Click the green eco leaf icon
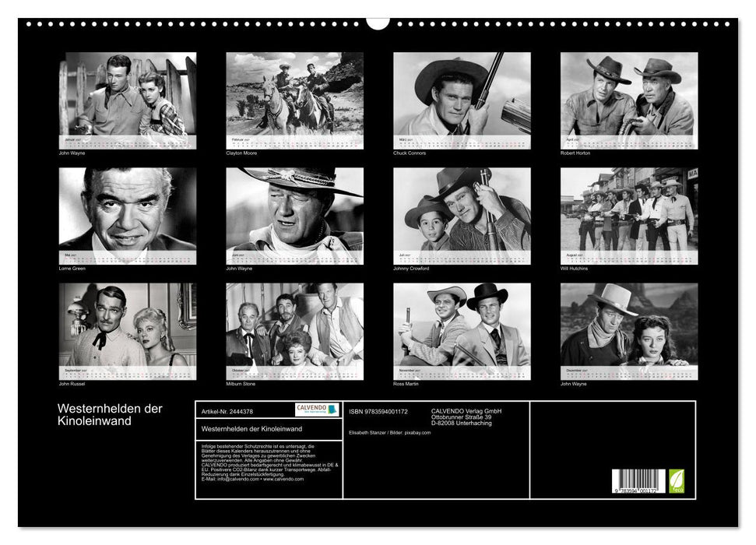 click(x=677, y=481)
